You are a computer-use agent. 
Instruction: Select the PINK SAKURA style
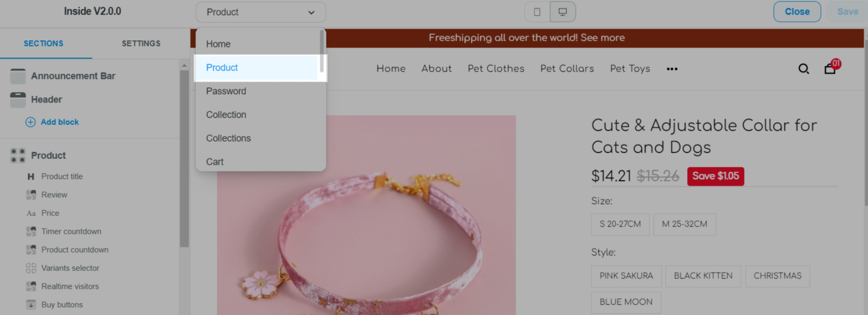tap(626, 276)
